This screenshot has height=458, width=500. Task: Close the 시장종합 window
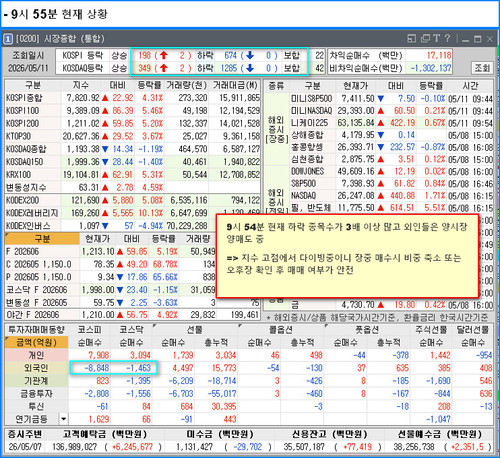tap(490, 39)
